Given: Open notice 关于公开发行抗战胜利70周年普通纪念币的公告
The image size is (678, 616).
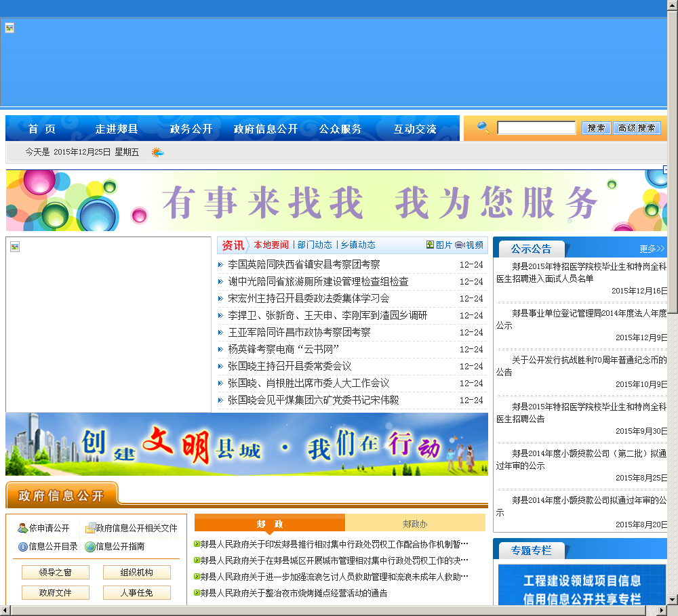Looking at the screenshot, I should point(581,366).
